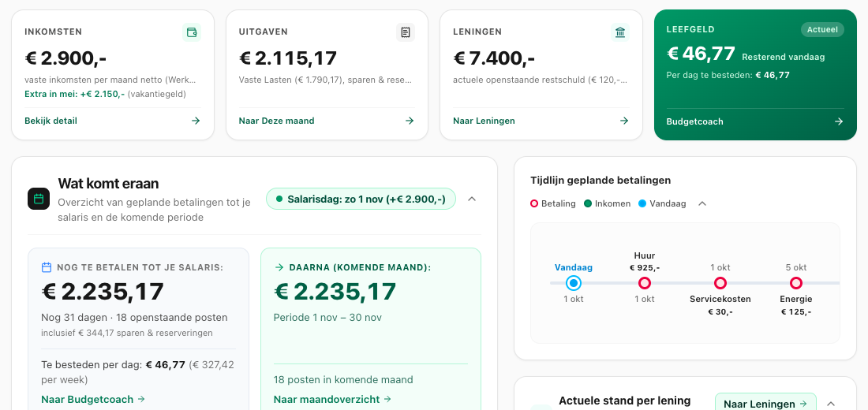This screenshot has width=868, height=410.
Task: Toggle the Inkomen legend item
Action: point(608,203)
